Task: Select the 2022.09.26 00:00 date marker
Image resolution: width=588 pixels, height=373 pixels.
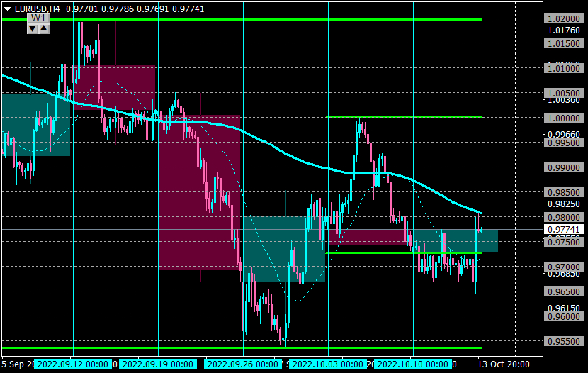Action: [x=242, y=364]
